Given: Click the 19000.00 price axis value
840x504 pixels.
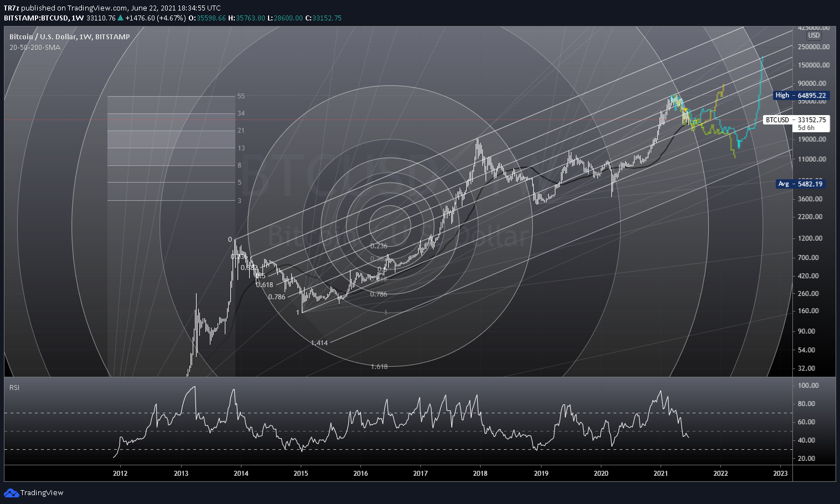Looking at the screenshot, I should click(812, 139).
